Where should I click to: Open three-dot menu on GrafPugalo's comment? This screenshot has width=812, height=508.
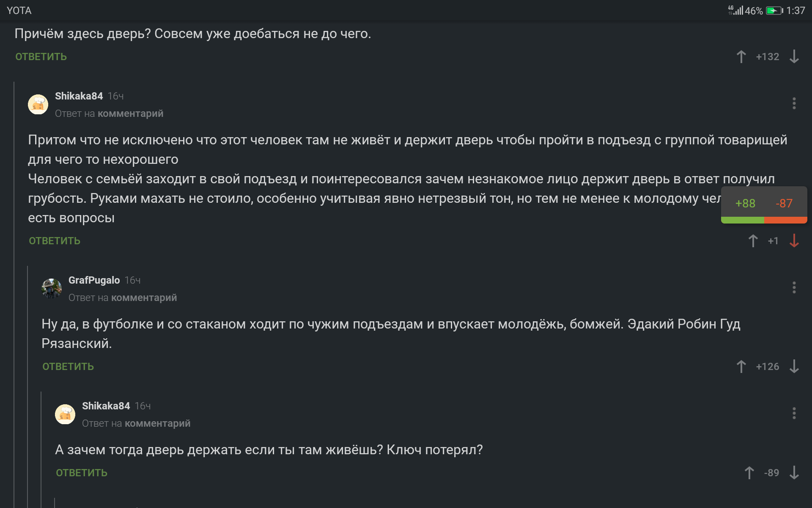pyautogui.click(x=794, y=287)
